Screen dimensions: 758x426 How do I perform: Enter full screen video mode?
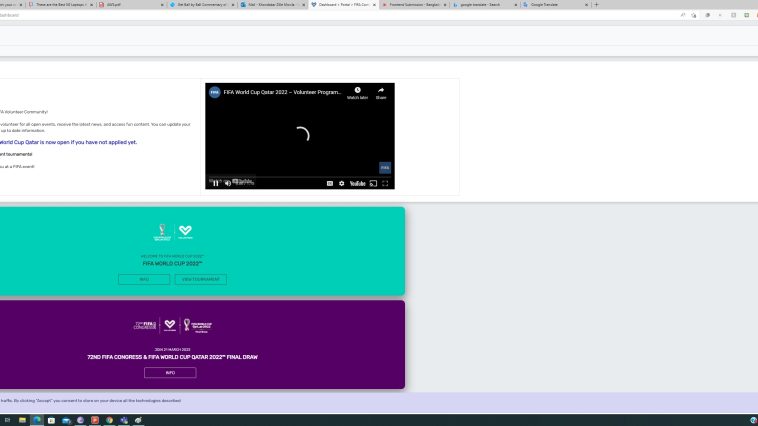pos(385,183)
